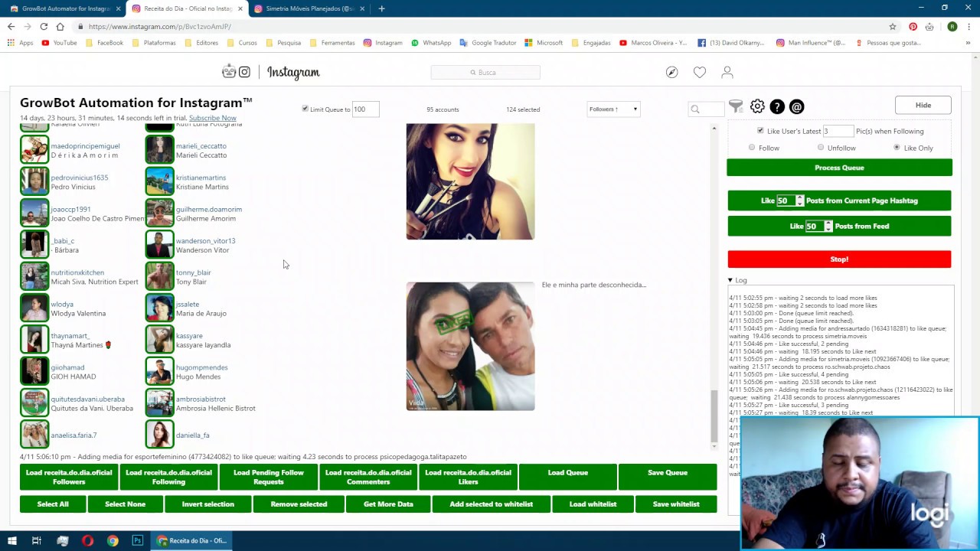Image resolution: width=980 pixels, height=551 pixels.
Task: Open Microsoft bookmark in bookmarks bar
Action: click(x=544, y=43)
